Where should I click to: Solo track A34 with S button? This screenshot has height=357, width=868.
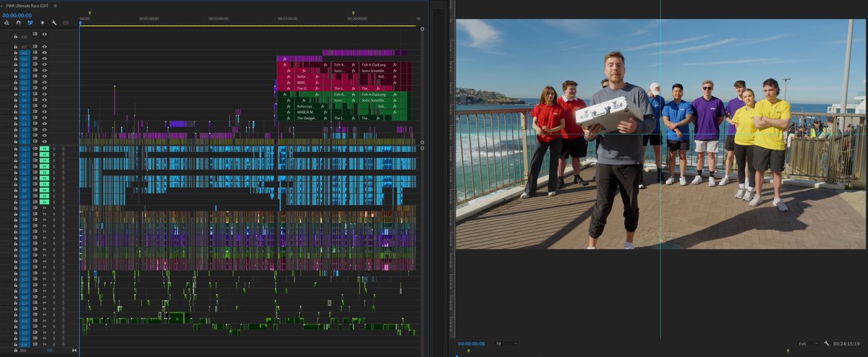click(x=54, y=345)
